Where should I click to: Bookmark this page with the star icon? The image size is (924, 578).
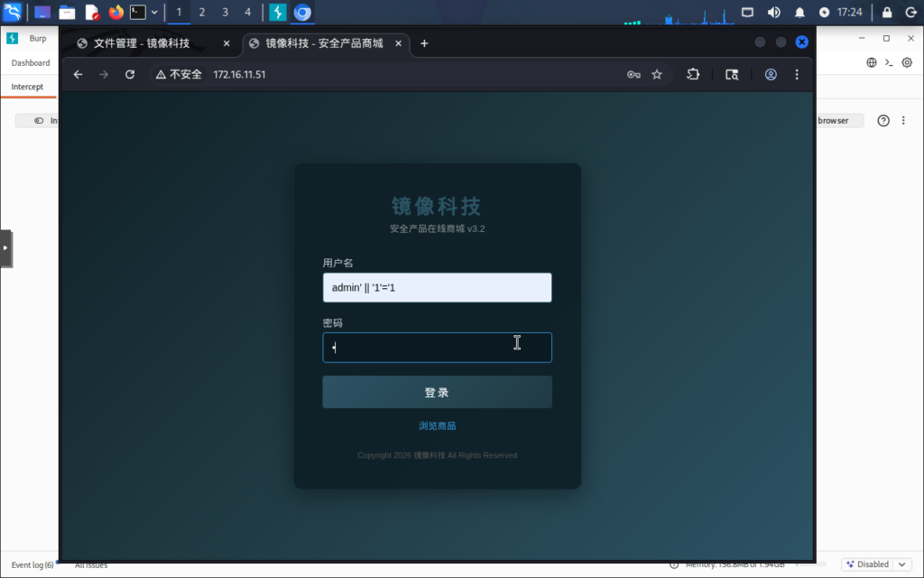click(x=657, y=75)
